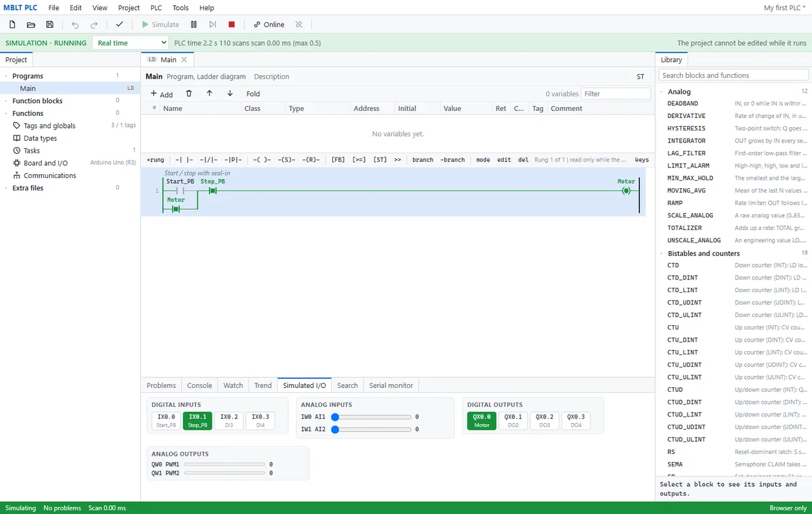Open the Real time speed dropdown
The width and height of the screenshot is (812, 514).
coord(131,43)
